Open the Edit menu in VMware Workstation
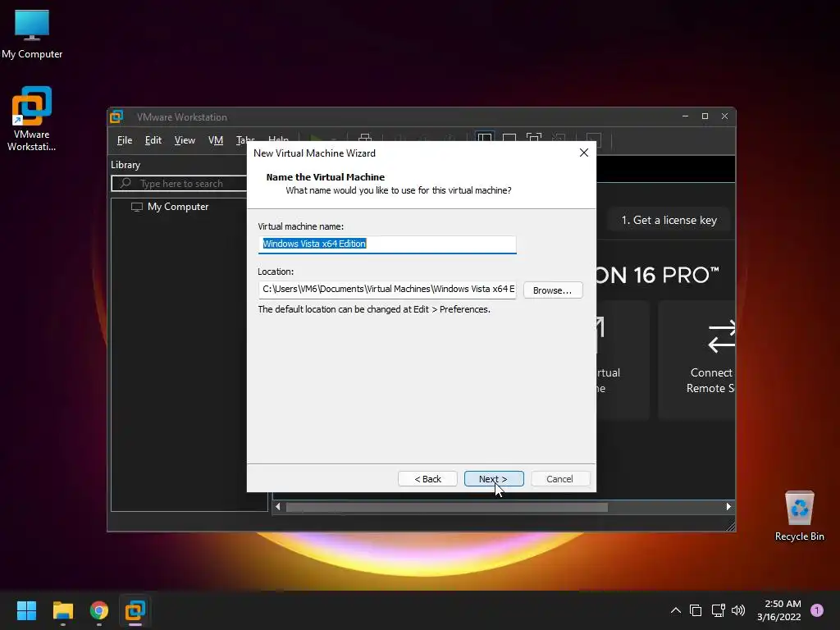The width and height of the screenshot is (840, 630). coord(153,140)
